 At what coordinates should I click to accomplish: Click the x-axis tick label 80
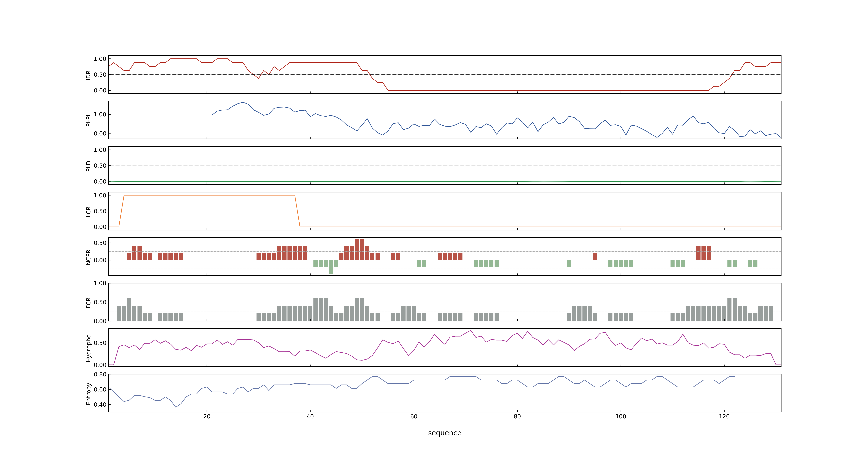(517, 416)
